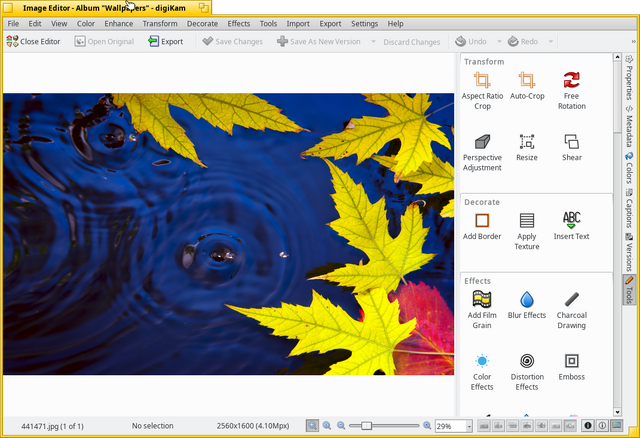The height and width of the screenshot is (438, 640).
Task: Open the Color menu
Action: point(86,24)
